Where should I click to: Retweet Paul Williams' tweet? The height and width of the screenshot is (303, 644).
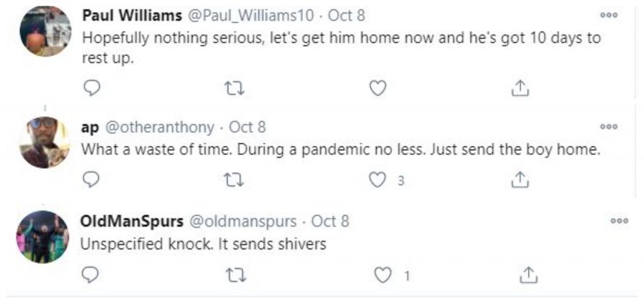[x=235, y=88]
